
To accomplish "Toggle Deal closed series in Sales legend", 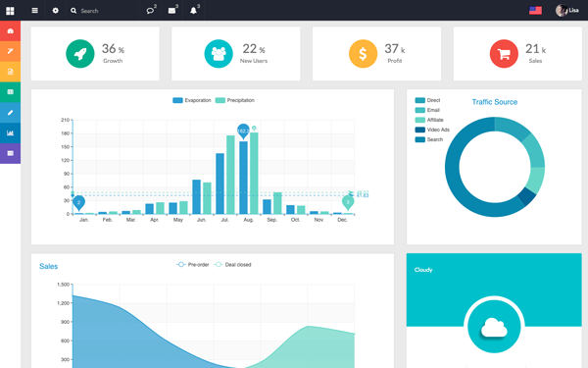I will pyautogui.click(x=232, y=265).
